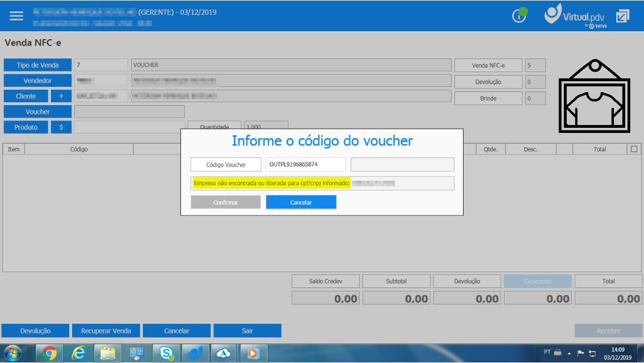
Task: Open Skype from taskbar
Action: click(x=166, y=353)
